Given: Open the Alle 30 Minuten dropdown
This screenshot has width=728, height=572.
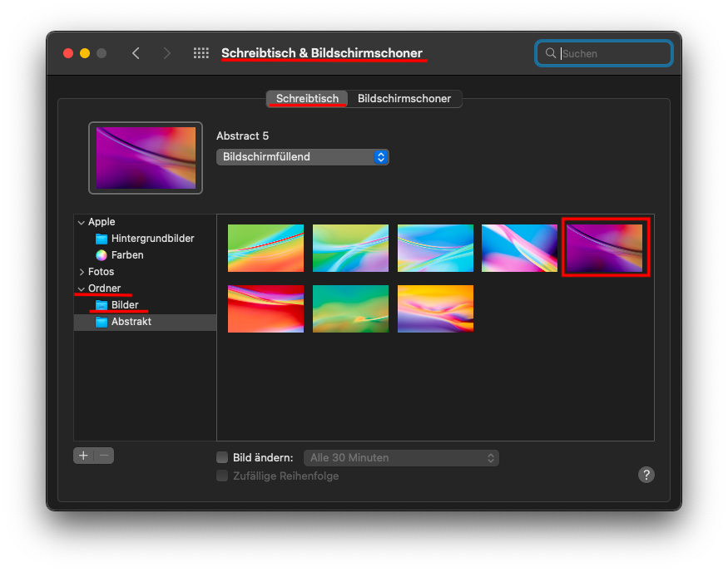Looking at the screenshot, I should (x=401, y=457).
